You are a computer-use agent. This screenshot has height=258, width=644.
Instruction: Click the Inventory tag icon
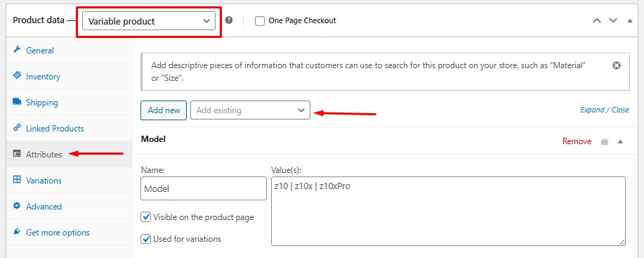point(17,76)
